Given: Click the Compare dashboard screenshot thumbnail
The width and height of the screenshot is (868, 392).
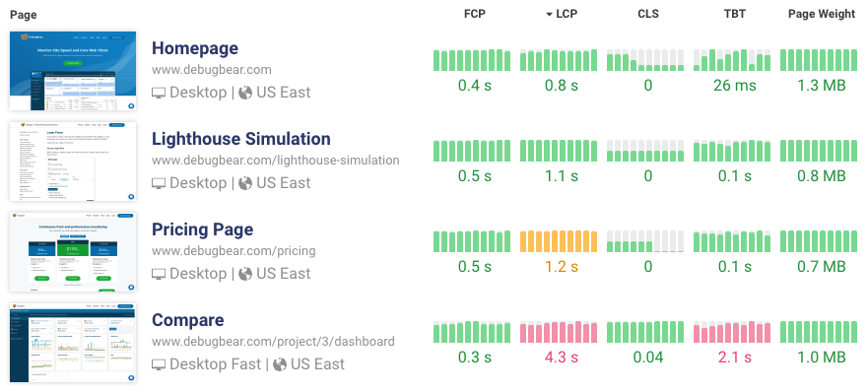Looking at the screenshot, I should click(73, 343).
